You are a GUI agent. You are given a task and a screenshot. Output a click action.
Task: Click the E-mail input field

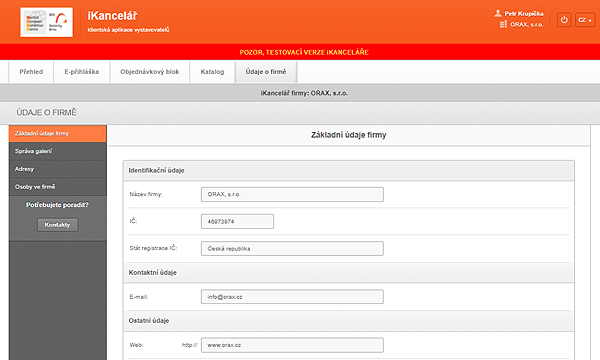point(292,297)
